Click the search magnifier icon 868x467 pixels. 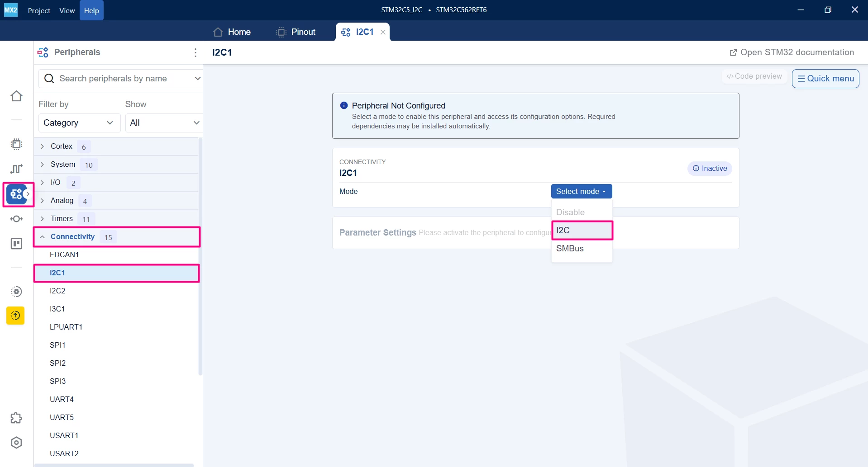(x=49, y=79)
